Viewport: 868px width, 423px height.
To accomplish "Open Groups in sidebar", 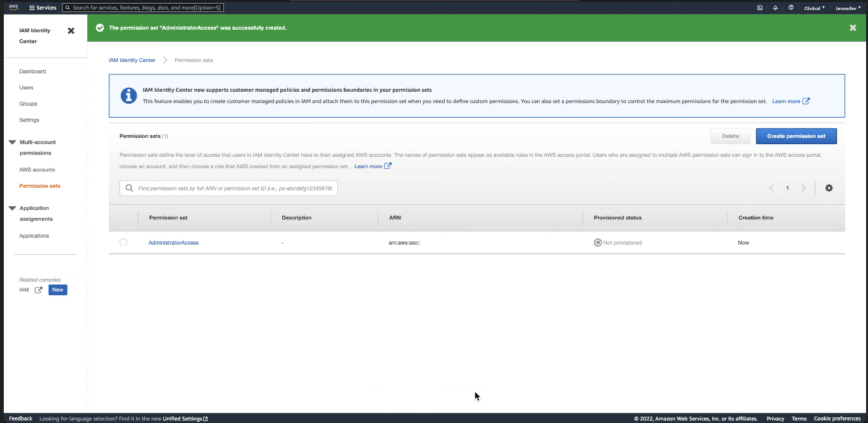I will (28, 104).
